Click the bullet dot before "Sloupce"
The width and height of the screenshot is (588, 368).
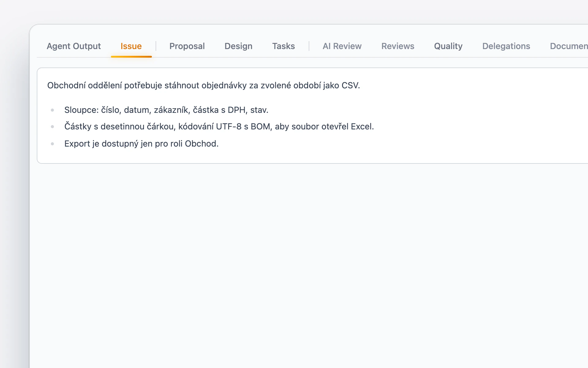pyautogui.click(x=52, y=110)
